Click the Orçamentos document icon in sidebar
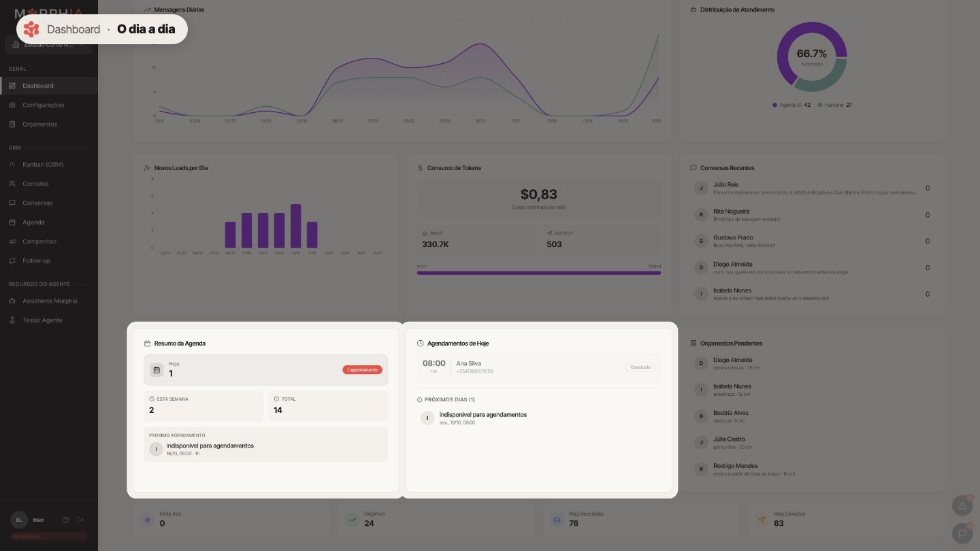Viewport: 980px width, 551px height. click(x=12, y=124)
